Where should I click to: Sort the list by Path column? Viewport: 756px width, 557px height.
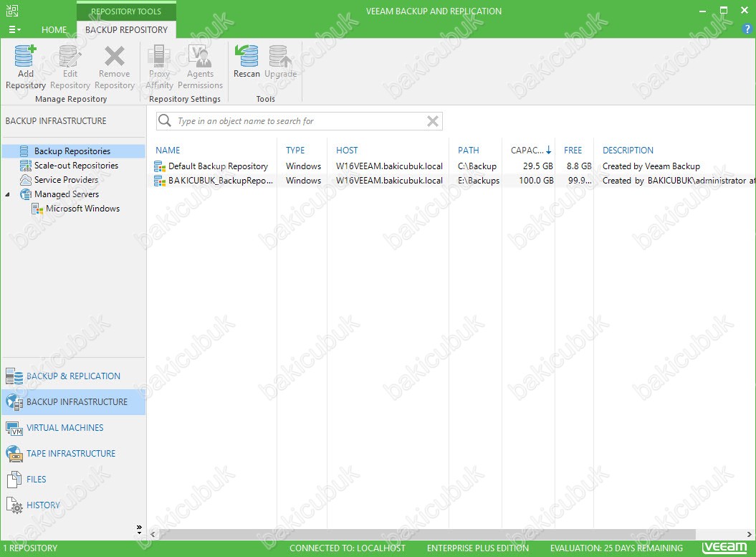[469, 151]
